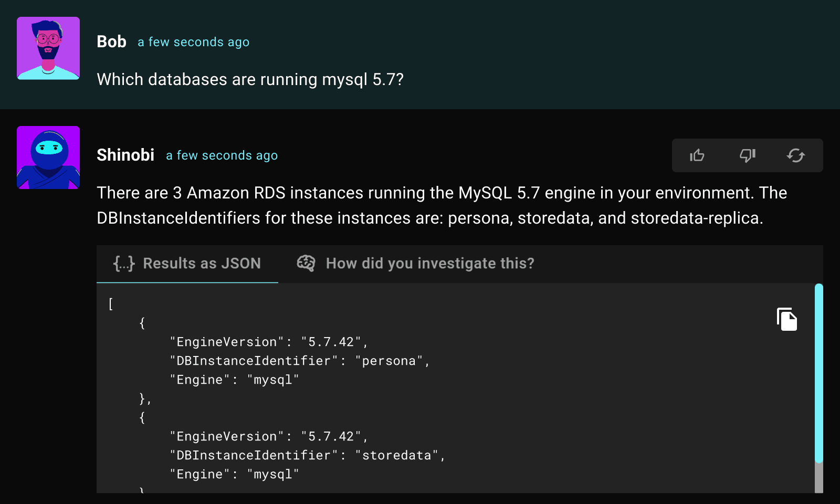
Task: Click the thumbs up icon on Shinobi's reply
Action: (x=697, y=155)
